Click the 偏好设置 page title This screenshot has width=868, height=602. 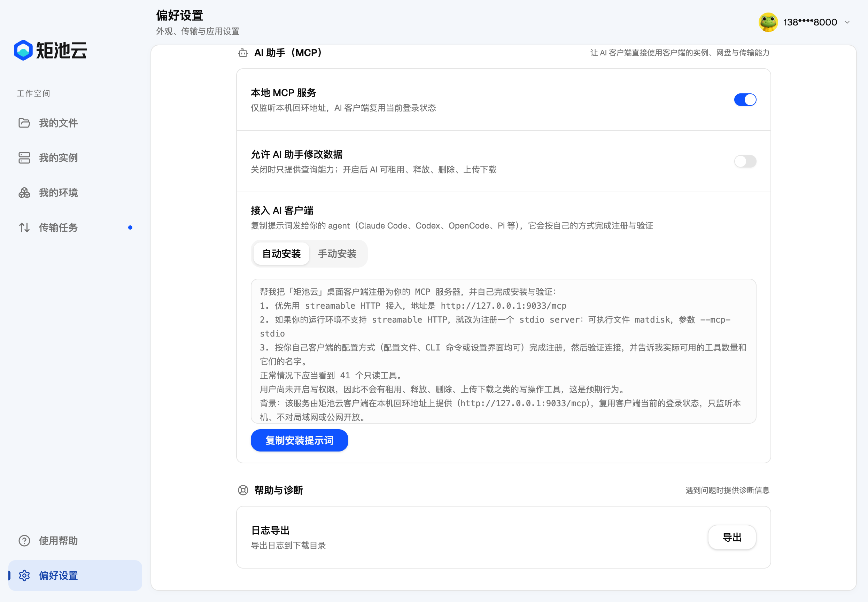point(179,15)
